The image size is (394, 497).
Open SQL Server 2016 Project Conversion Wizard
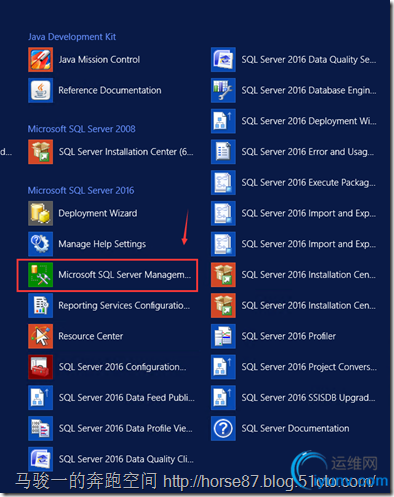tap(294, 367)
